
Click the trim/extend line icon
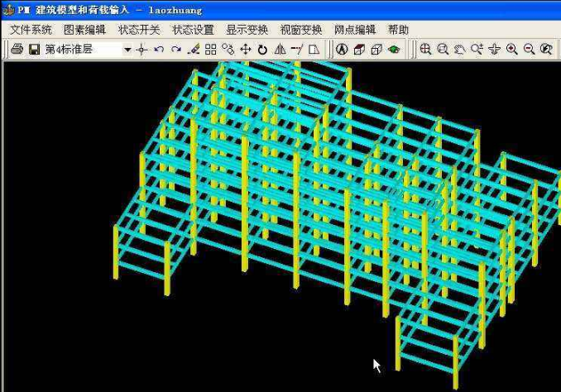tap(297, 49)
